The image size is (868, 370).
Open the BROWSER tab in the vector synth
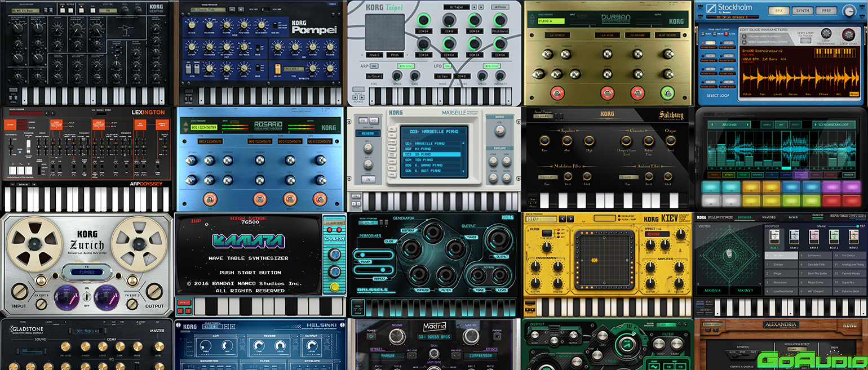745,217
